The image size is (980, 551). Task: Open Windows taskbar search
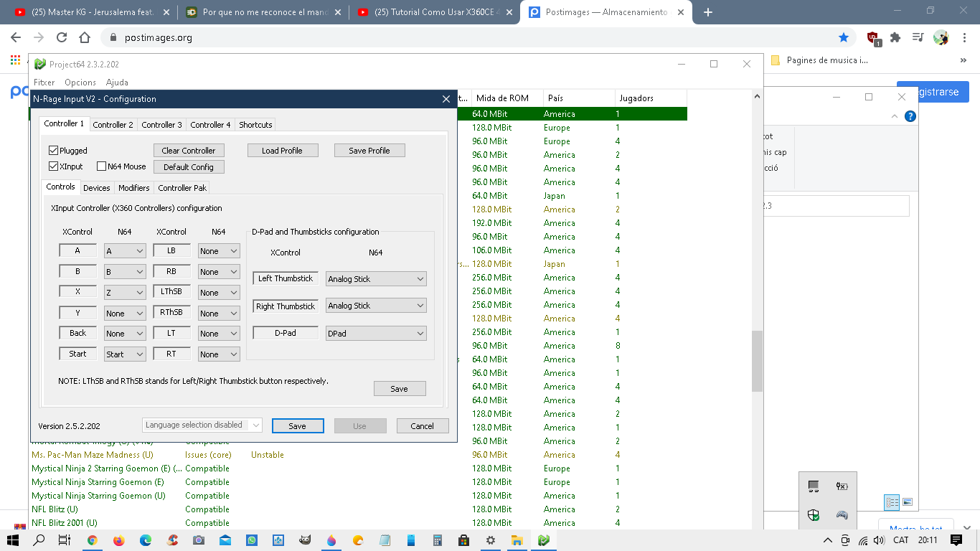pyautogui.click(x=39, y=540)
